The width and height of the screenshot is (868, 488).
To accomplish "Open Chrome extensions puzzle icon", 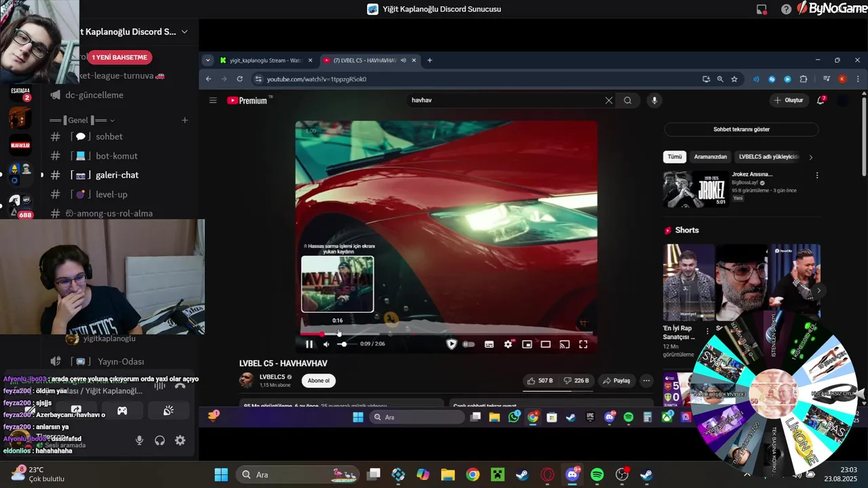I will click(x=804, y=79).
